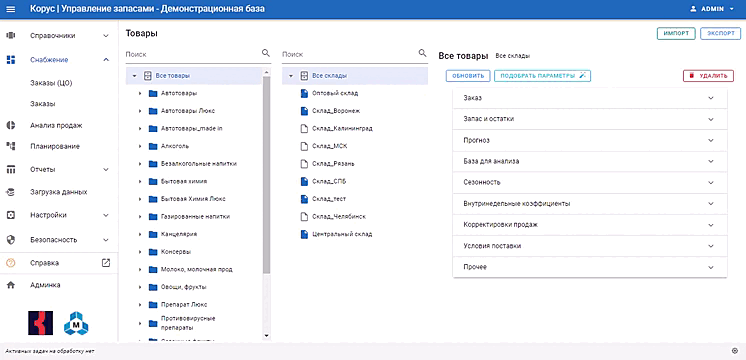Open Загрузка данных menu item
The image size is (746, 360).
59,192
